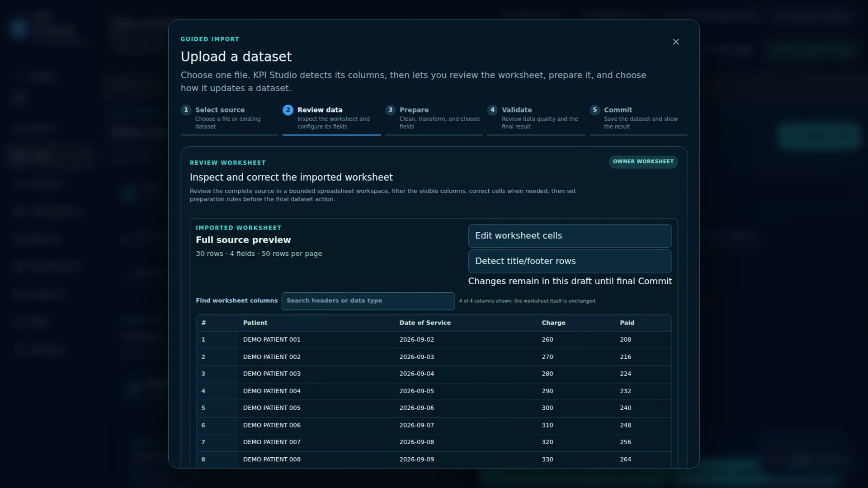
Task: Click charge value 300
Action: pos(576,408)
